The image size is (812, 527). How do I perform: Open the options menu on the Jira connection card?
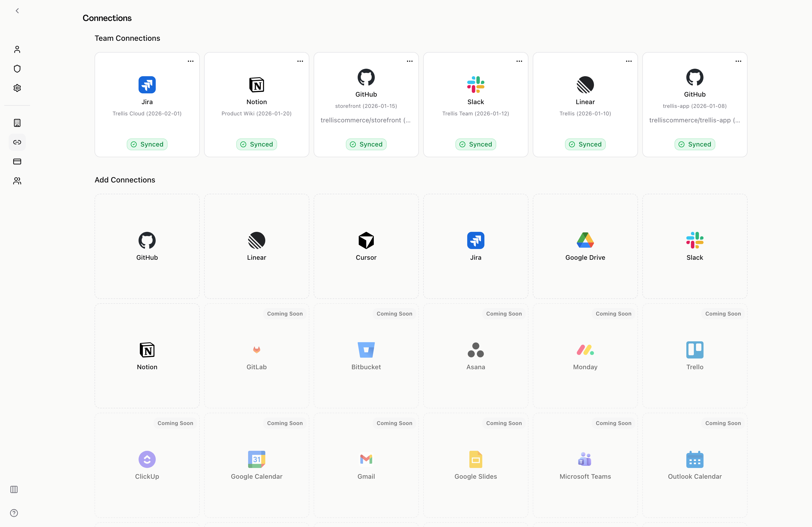pyautogui.click(x=190, y=61)
